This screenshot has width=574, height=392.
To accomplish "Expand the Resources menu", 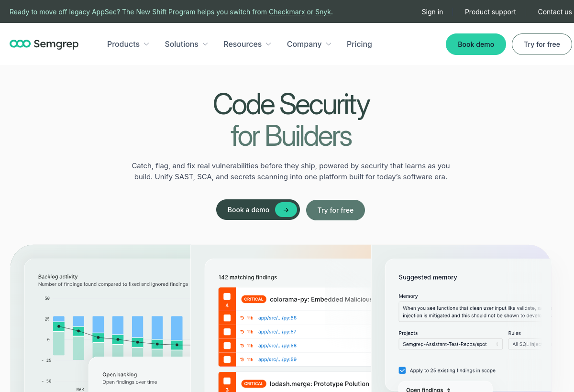I will pyautogui.click(x=247, y=44).
